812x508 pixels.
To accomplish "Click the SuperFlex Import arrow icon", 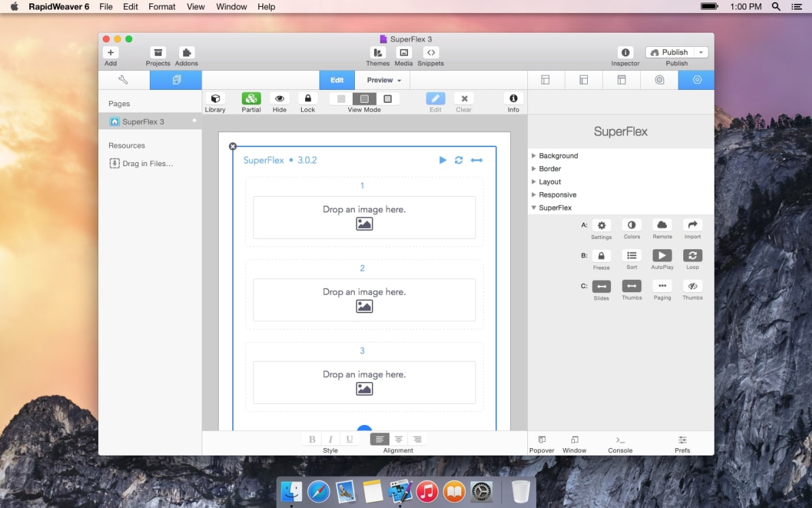I will (x=692, y=225).
